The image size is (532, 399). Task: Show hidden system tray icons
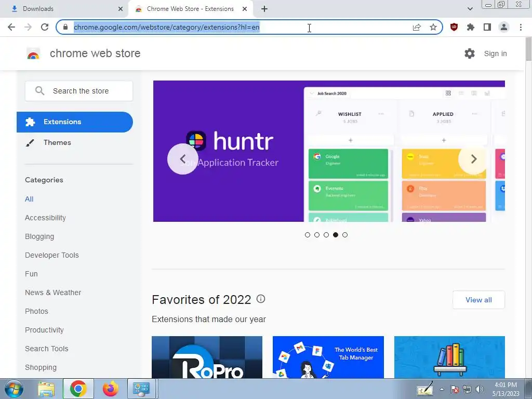pos(442,390)
